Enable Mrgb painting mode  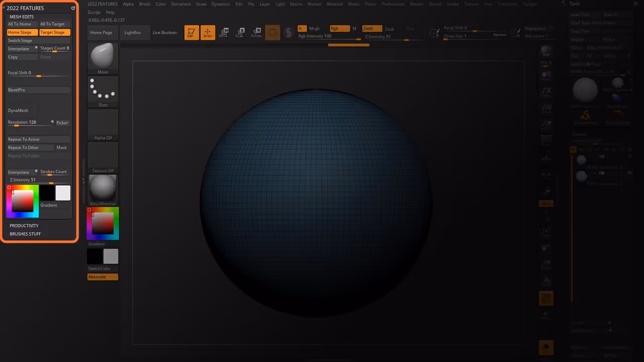click(314, 29)
